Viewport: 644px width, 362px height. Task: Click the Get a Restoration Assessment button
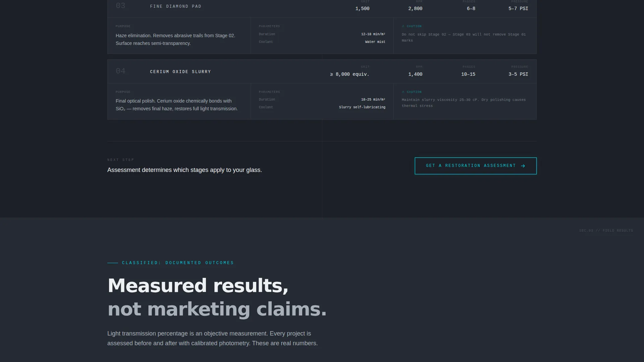pyautogui.click(x=476, y=166)
